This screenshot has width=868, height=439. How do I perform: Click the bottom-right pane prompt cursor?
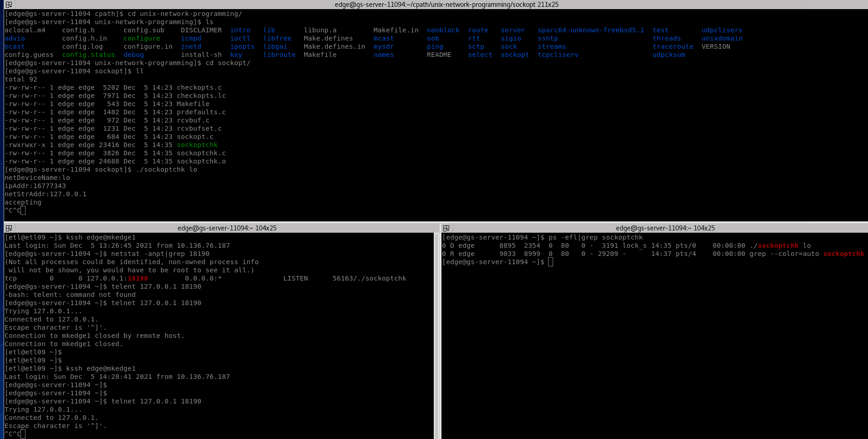pyautogui.click(x=550, y=262)
